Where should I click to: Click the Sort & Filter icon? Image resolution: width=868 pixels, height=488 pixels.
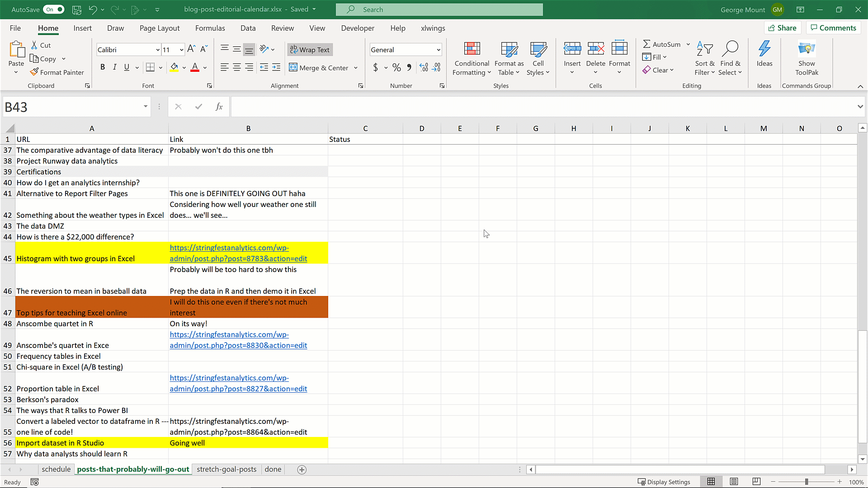pos(704,49)
